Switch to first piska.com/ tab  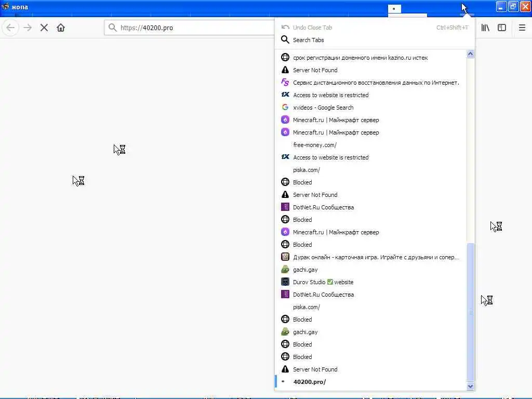coord(370,170)
